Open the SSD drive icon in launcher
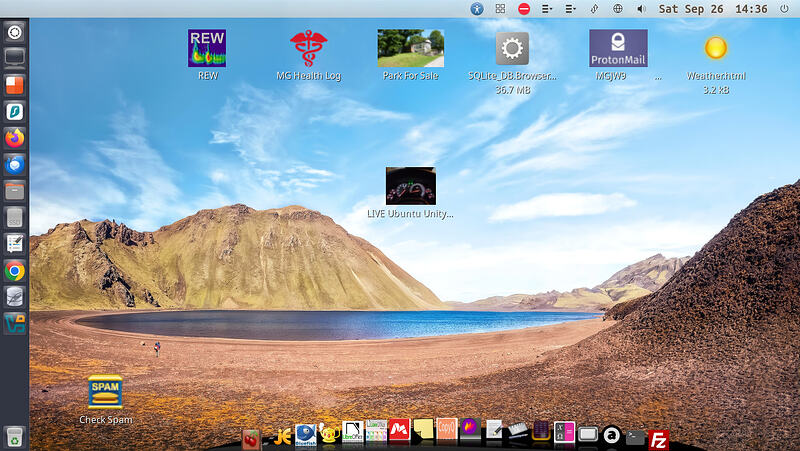The height and width of the screenshot is (451, 800). (x=14, y=218)
